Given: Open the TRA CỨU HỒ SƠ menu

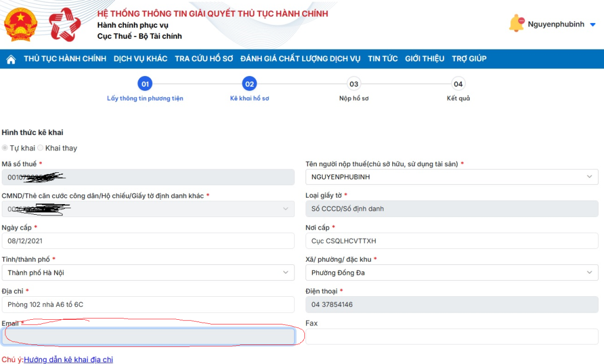Looking at the screenshot, I should [203, 59].
